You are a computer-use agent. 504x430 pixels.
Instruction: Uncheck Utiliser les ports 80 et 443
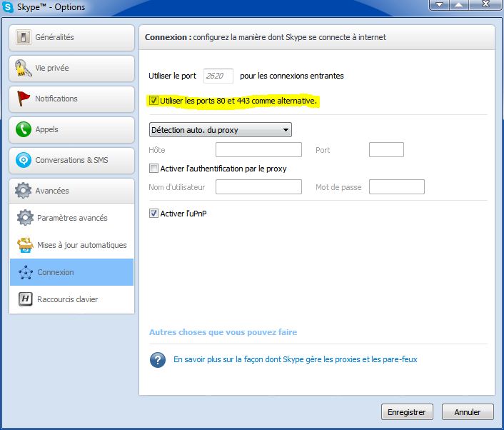click(x=153, y=101)
